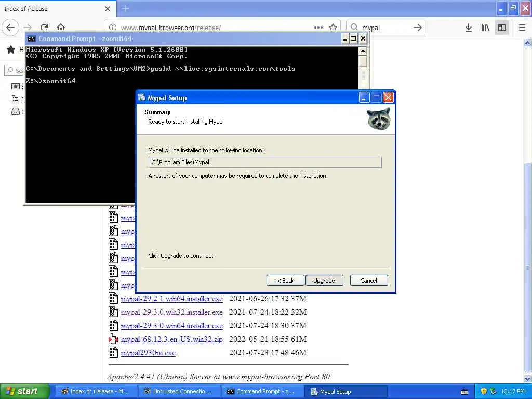532x399 pixels.
Task: Click Upgrade to install Mypal
Action: pyautogui.click(x=324, y=281)
